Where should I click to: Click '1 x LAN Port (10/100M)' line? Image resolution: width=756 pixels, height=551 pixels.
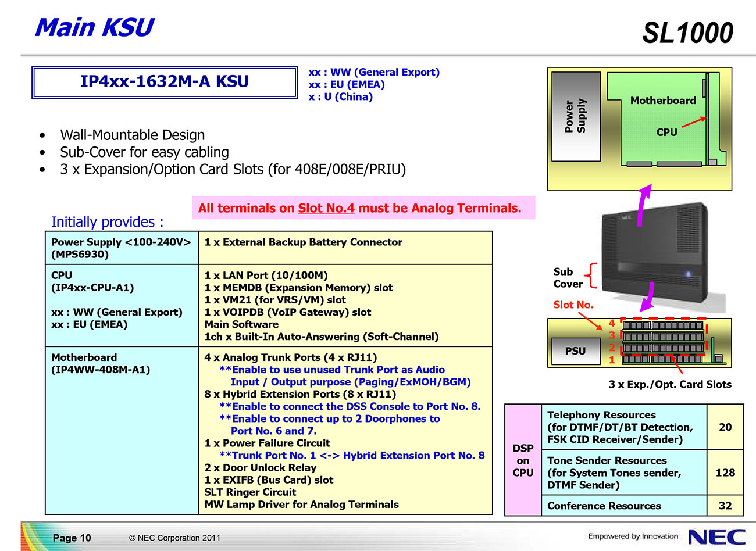(266, 275)
